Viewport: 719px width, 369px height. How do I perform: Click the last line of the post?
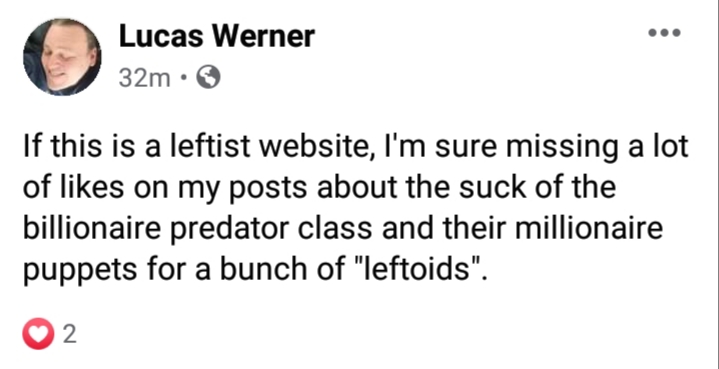pyautogui.click(x=254, y=270)
